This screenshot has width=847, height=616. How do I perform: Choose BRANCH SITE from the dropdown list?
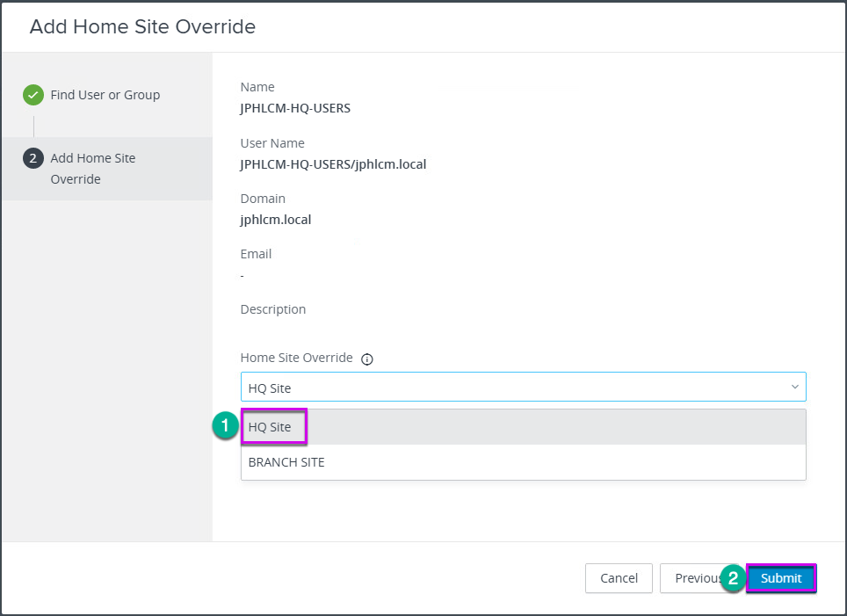click(x=523, y=462)
